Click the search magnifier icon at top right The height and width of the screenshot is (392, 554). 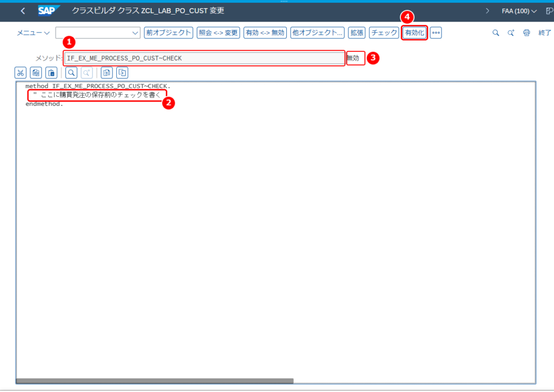[x=496, y=33]
